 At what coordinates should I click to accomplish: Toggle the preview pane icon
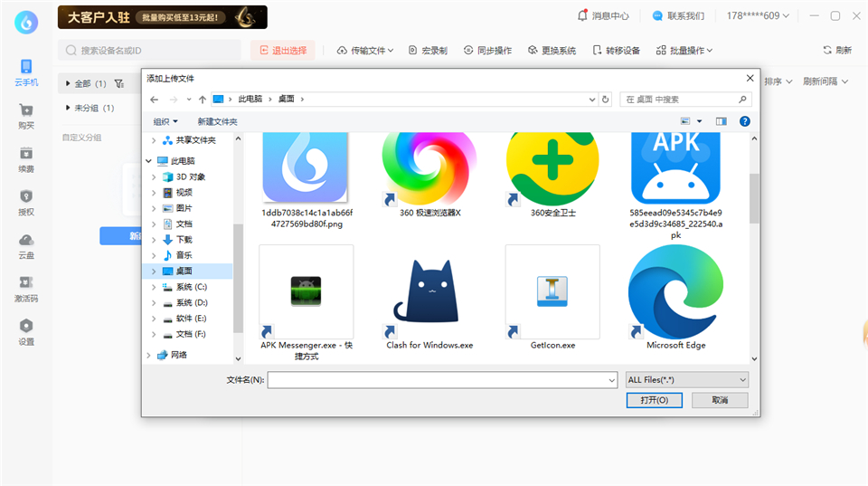[721, 121]
